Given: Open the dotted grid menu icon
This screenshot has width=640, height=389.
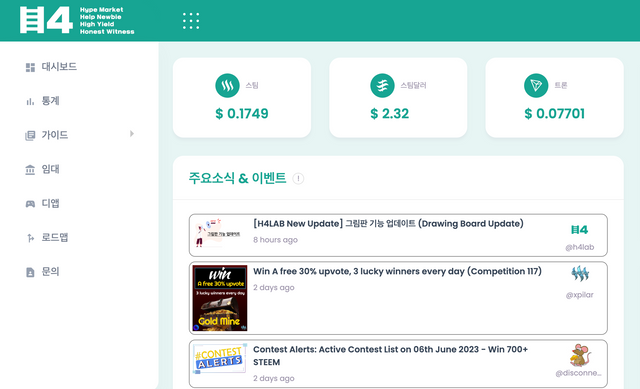Looking at the screenshot, I should pos(191,21).
